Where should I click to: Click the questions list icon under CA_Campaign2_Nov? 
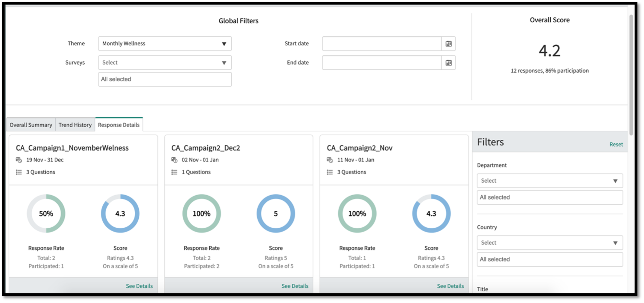(330, 172)
